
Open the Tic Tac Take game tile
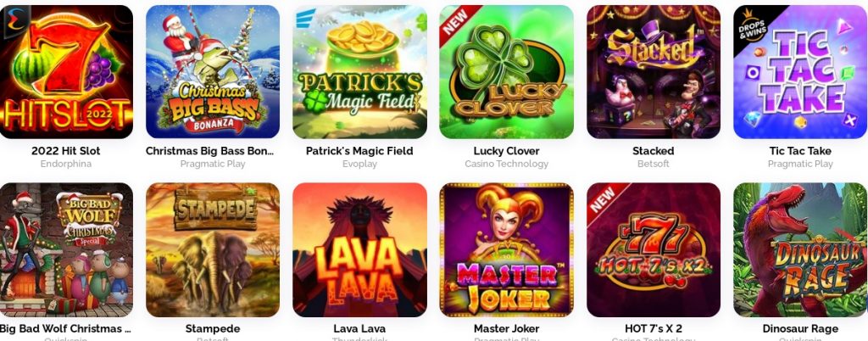tap(800, 72)
